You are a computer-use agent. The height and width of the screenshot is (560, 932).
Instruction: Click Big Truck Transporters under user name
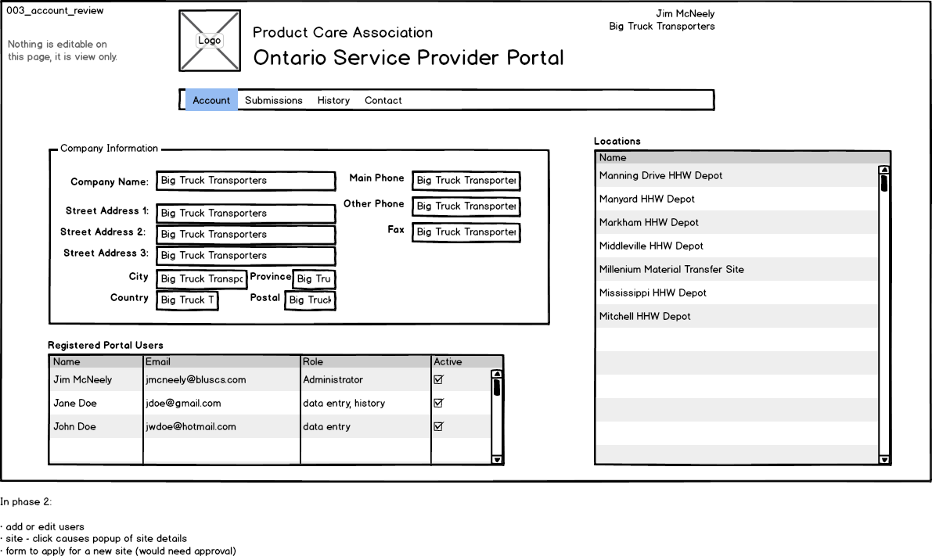point(661,26)
